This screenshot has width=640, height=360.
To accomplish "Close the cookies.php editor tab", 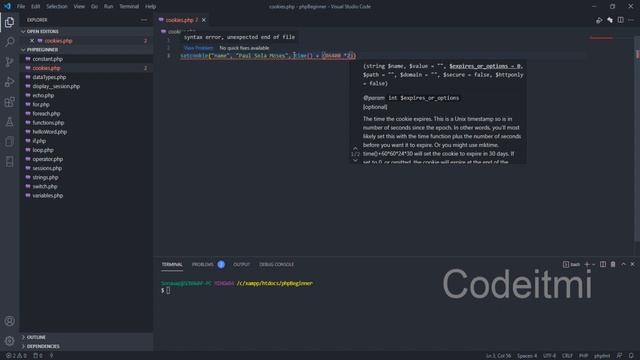I will coord(204,20).
